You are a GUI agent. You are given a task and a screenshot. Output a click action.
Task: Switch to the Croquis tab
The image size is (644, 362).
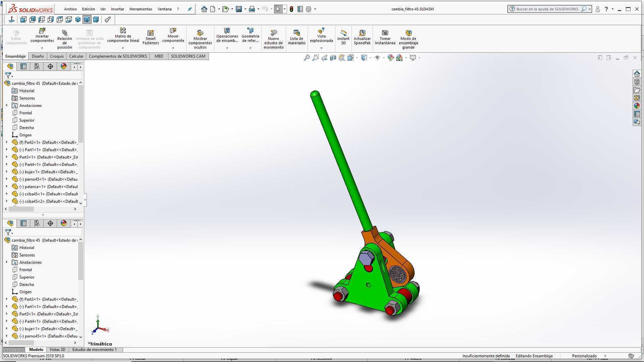57,56
